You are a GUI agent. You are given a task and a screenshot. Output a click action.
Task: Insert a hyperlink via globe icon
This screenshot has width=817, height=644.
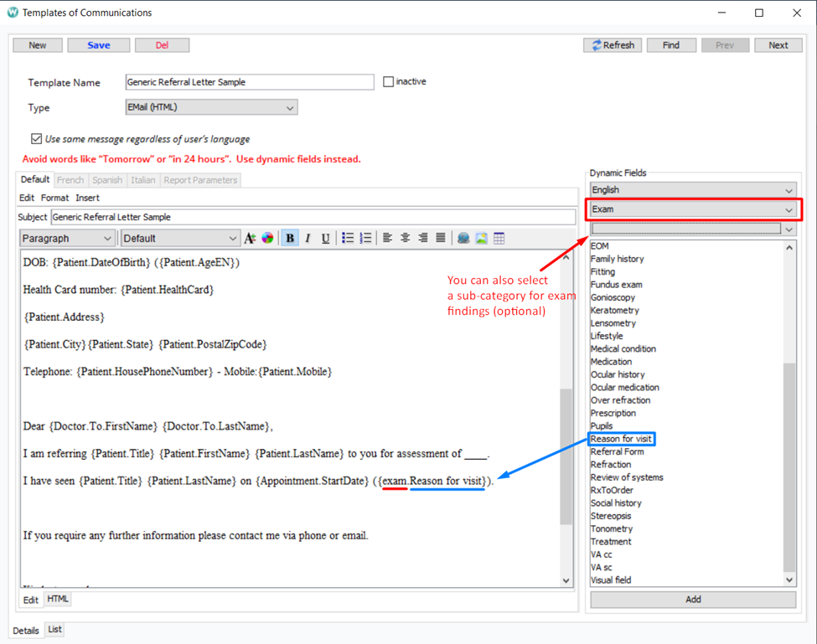click(463, 239)
